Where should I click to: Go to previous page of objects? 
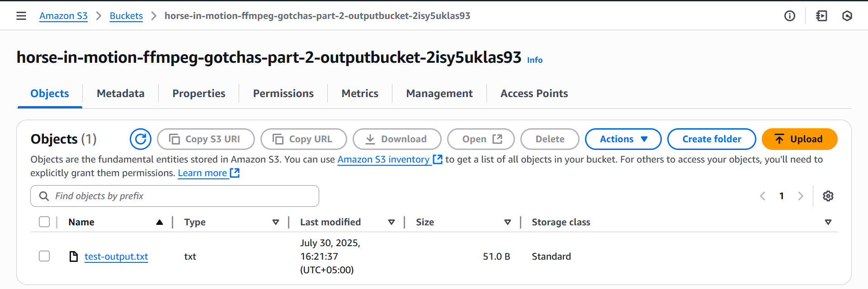click(x=763, y=196)
